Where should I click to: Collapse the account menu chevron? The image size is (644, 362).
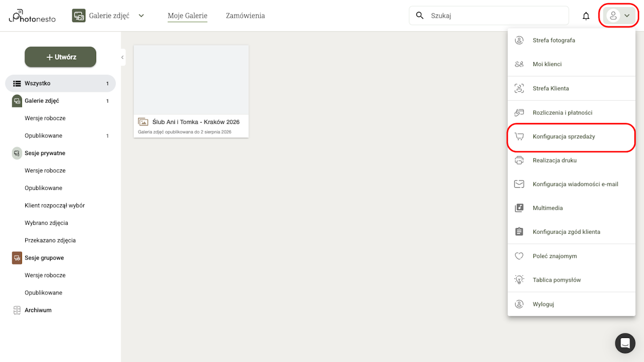pos(627,16)
